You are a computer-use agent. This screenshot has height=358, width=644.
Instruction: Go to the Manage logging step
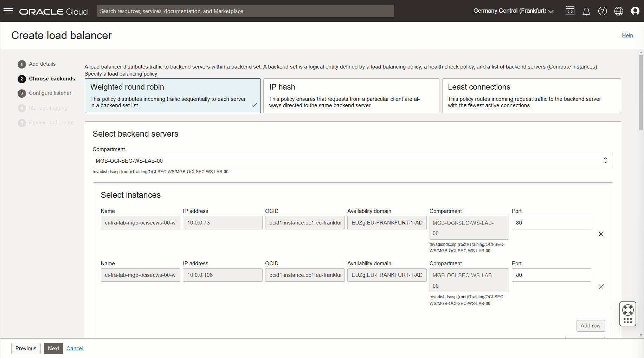pyautogui.click(x=43, y=108)
